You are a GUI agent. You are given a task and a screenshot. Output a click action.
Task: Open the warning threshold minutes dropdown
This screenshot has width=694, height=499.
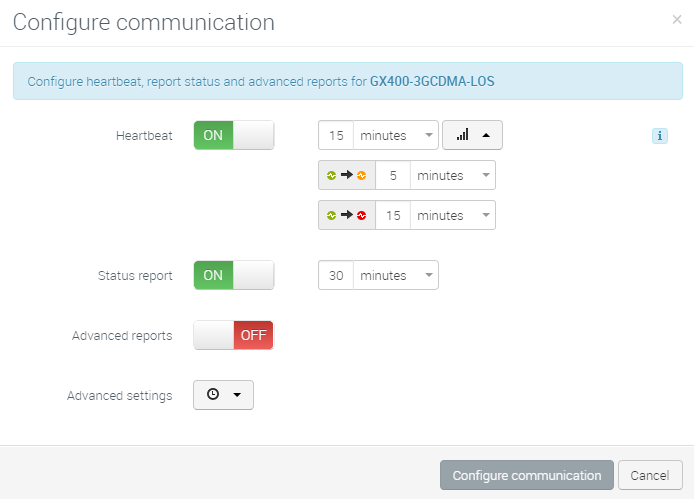coord(453,175)
